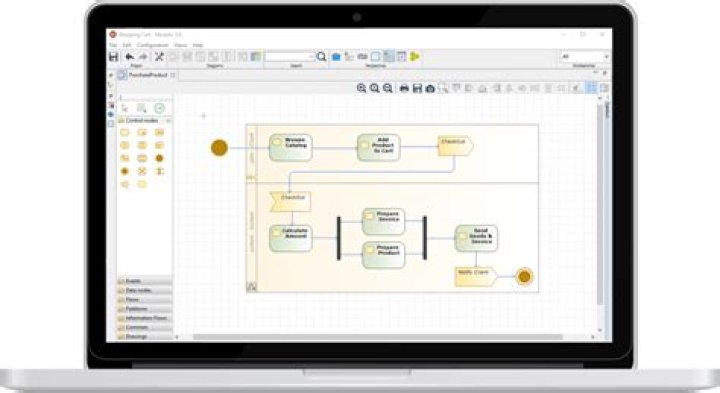Image resolution: width=720 pixels, height=393 pixels.
Task: Click the camera snapshot icon in the diagram toolbar
Action: (430, 88)
